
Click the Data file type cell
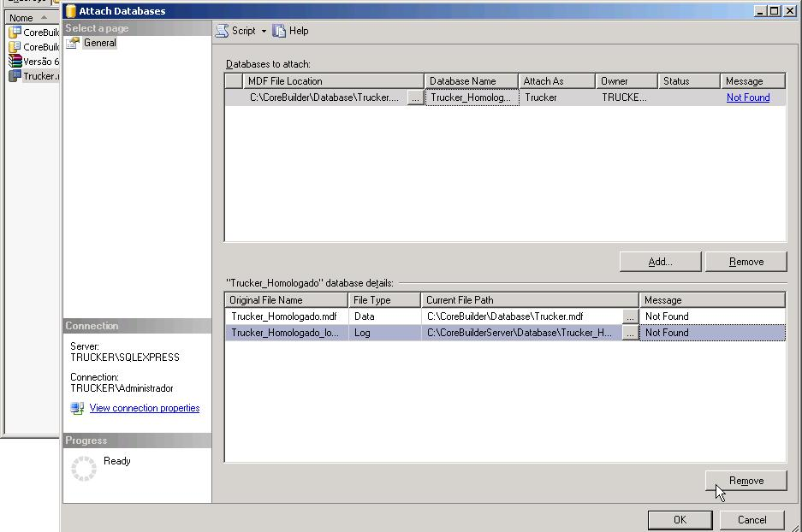click(x=384, y=316)
